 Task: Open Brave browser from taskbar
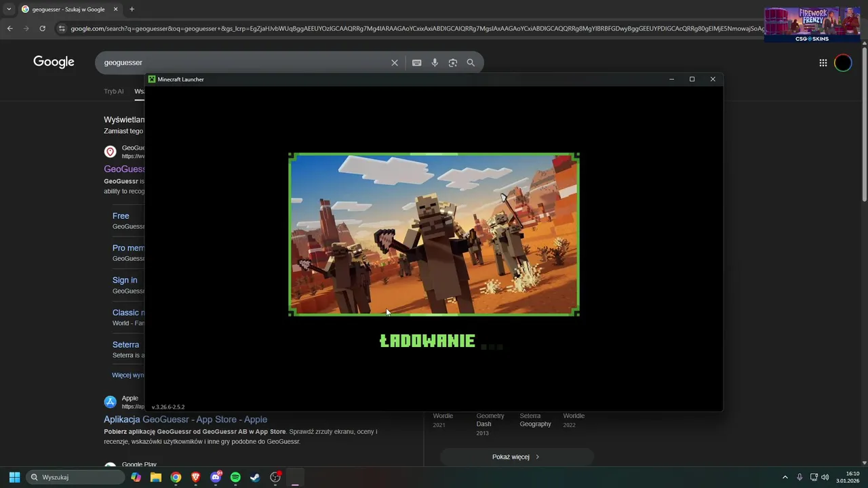pyautogui.click(x=196, y=477)
